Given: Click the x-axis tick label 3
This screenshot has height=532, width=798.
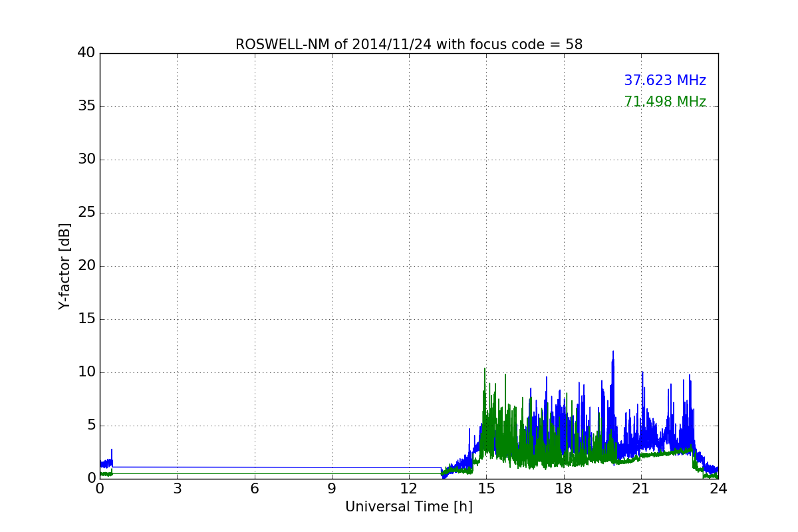Looking at the screenshot, I should (177, 489).
